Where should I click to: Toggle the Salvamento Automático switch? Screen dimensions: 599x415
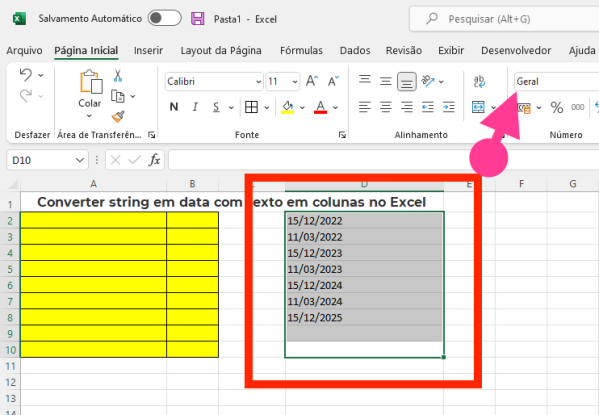[165, 18]
